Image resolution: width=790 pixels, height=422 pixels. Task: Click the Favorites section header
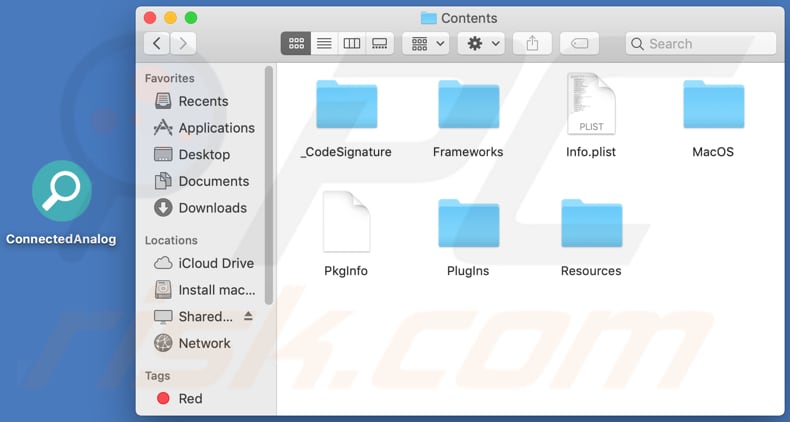(x=169, y=79)
